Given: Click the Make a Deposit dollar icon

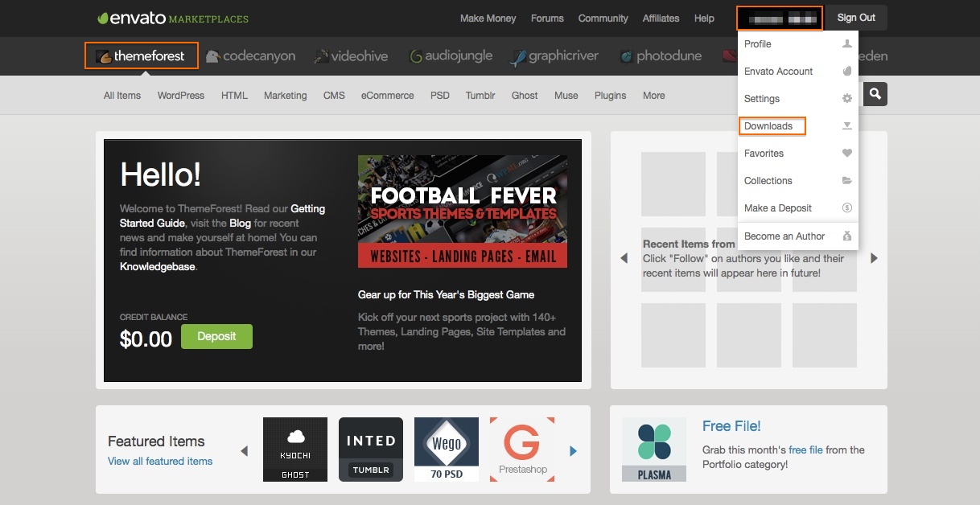Looking at the screenshot, I should (x=846, y=208).
